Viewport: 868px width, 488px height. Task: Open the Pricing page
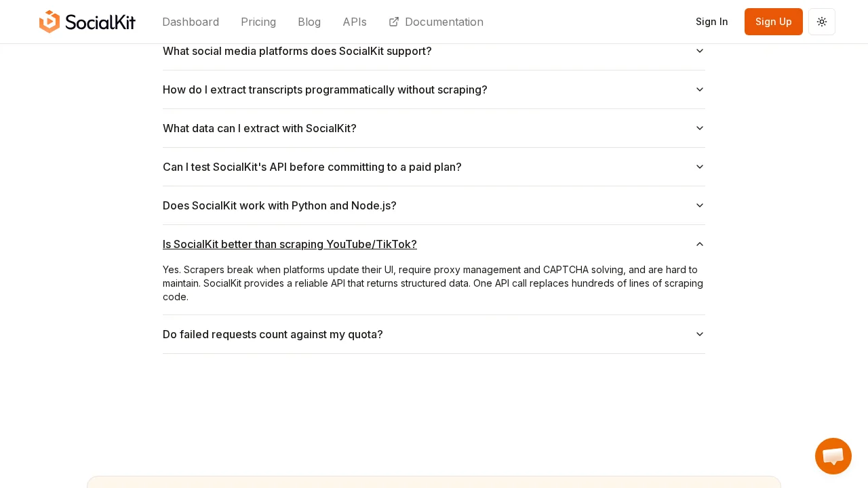(x=258, y=22)
